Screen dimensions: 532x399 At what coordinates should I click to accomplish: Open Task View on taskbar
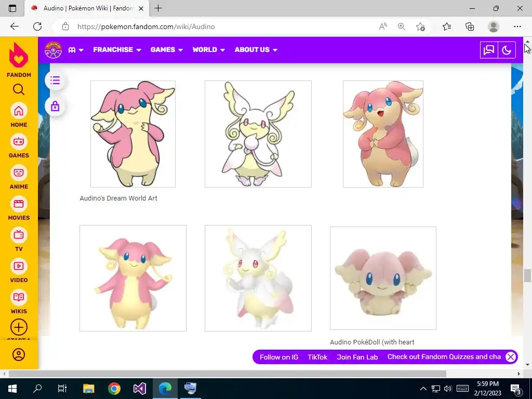(x=62, y=388)
